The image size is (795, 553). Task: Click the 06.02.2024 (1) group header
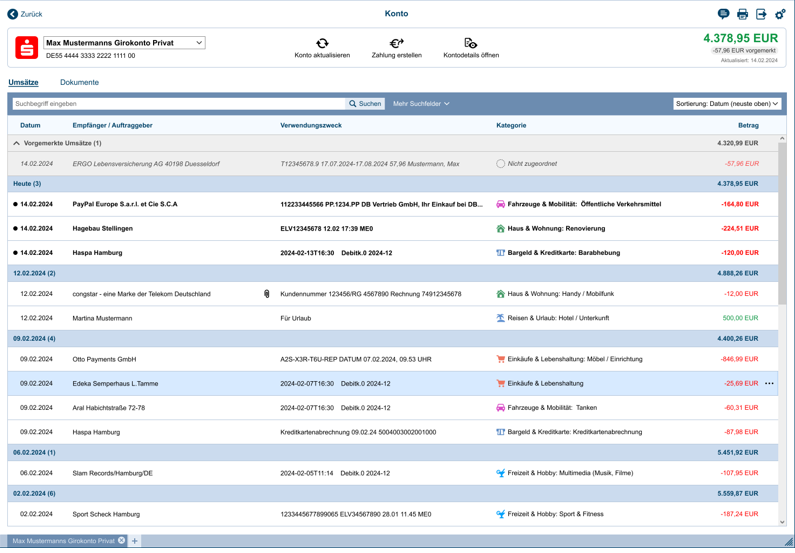point(393,453)
